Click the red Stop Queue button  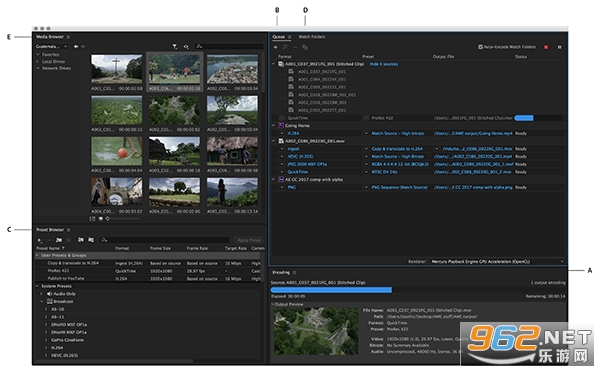(546, 47)
